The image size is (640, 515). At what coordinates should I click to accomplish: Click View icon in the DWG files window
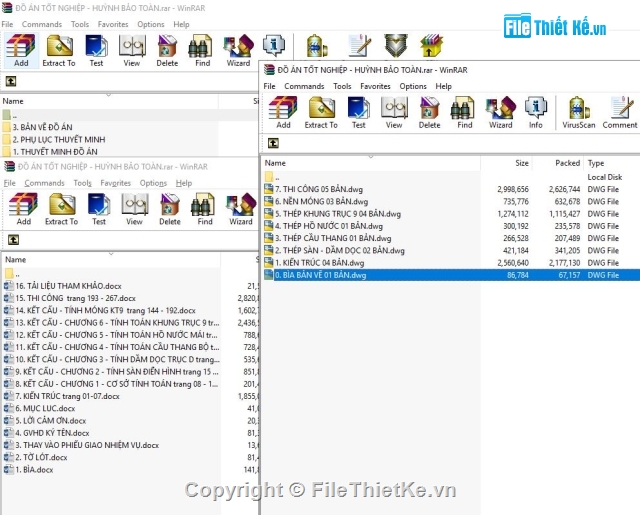(x=394, y=113)
